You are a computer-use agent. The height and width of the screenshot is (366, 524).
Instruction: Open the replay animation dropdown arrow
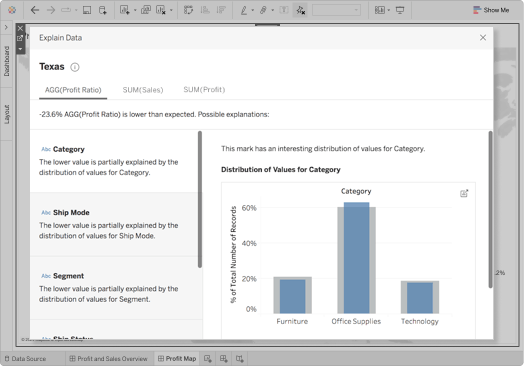(x=76, y=10)
